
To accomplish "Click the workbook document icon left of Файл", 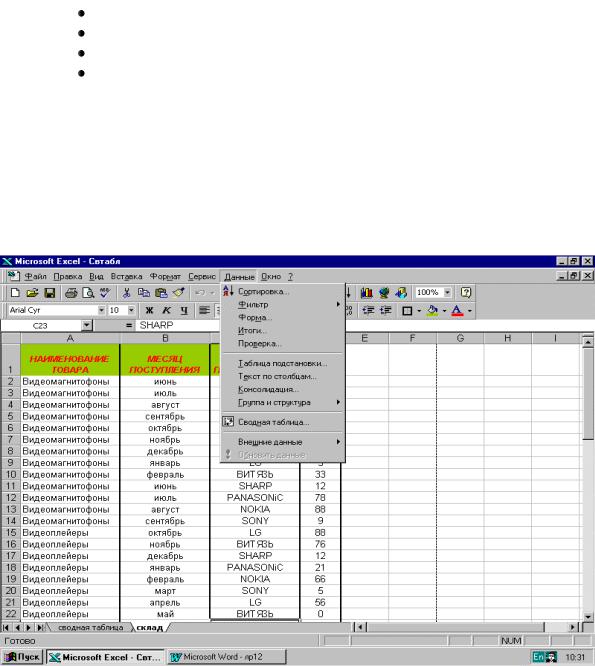I will [14, 277].
